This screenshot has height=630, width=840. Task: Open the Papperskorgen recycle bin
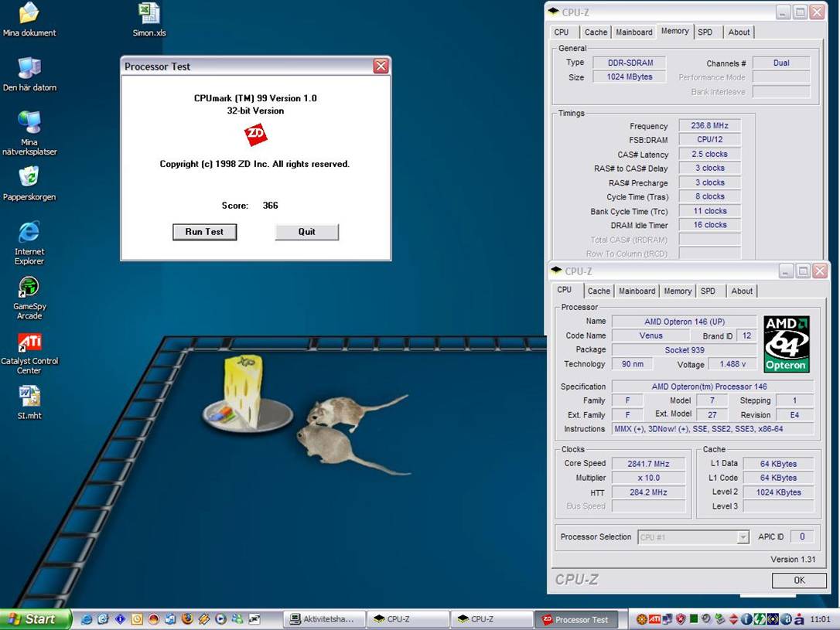click(29, 184)
